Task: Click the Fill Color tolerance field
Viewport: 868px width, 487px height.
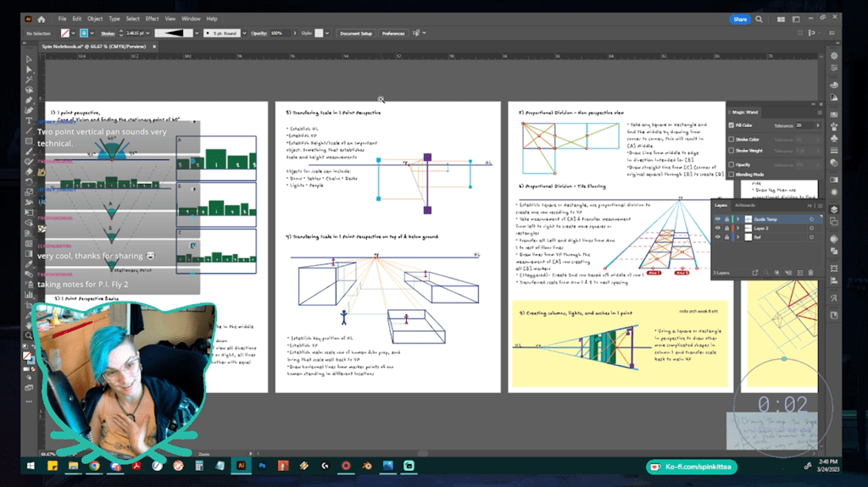Action: [x=804, y=125]
